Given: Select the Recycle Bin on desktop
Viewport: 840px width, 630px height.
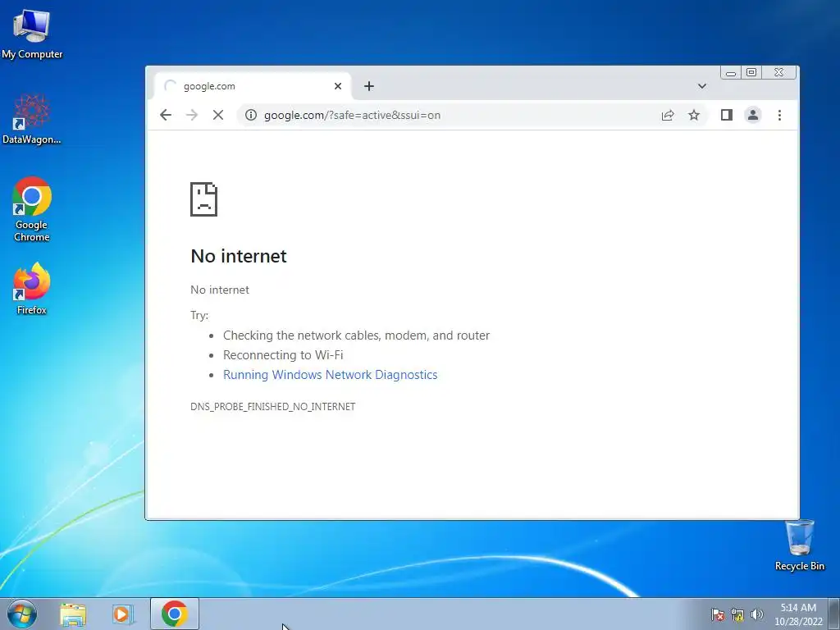Looking at the screenshot, I should [799, 546].
